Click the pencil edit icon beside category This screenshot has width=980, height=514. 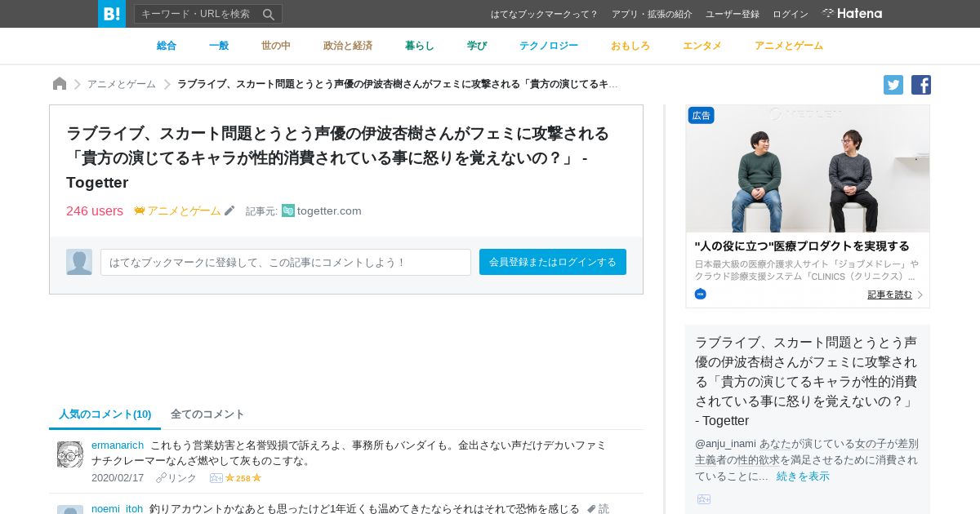click(x=229, y=210)
